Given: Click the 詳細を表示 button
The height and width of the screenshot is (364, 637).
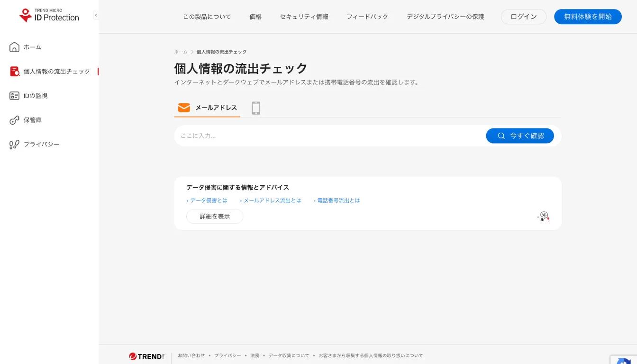Looking at the screenshot, I should (x=215, y=216).
